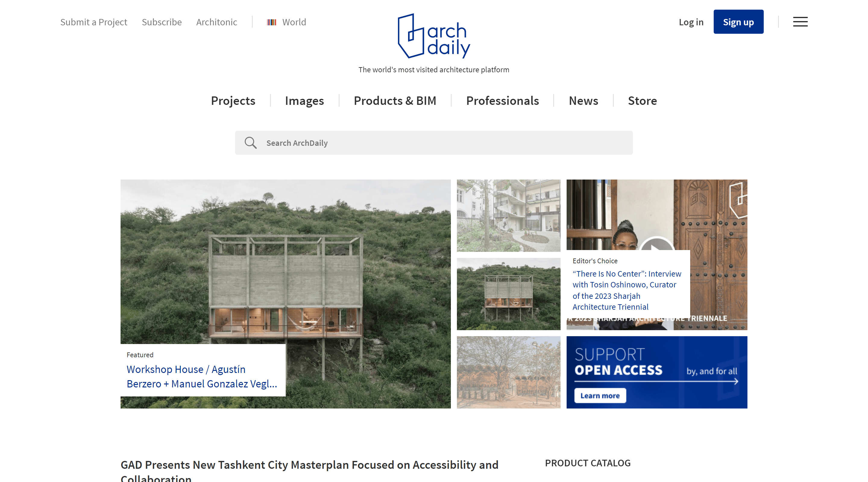The width and height of the screenshot is (868, 482).
Task: Click the ArchDaily logo
Action: (x=434, y=36)
